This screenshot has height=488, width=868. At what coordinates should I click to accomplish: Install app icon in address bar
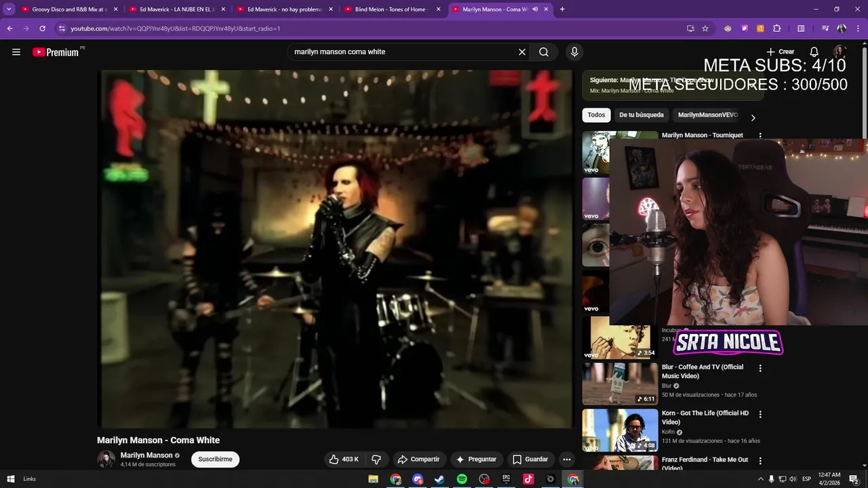(690, 28)
